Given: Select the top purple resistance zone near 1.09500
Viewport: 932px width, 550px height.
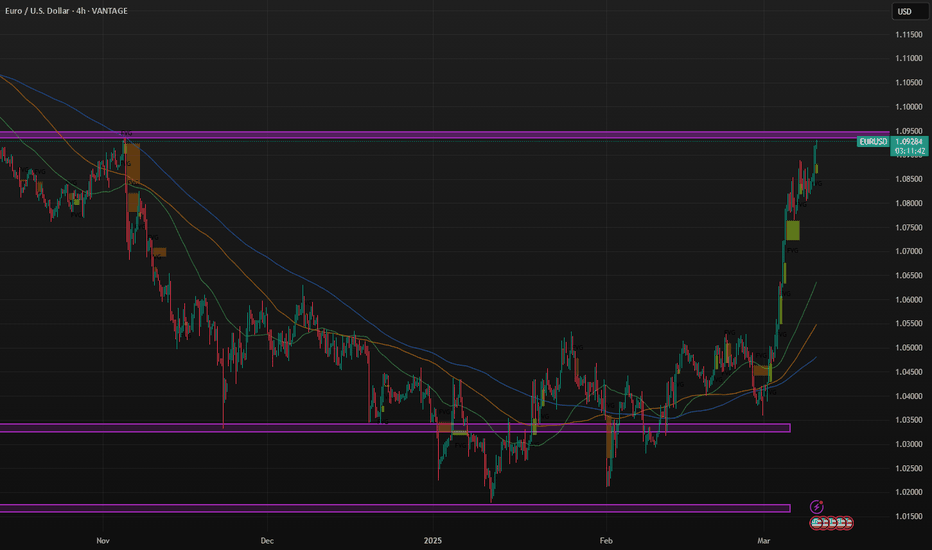Looking at the screenshot, I should pyautogui.click(x=445, y=136).
